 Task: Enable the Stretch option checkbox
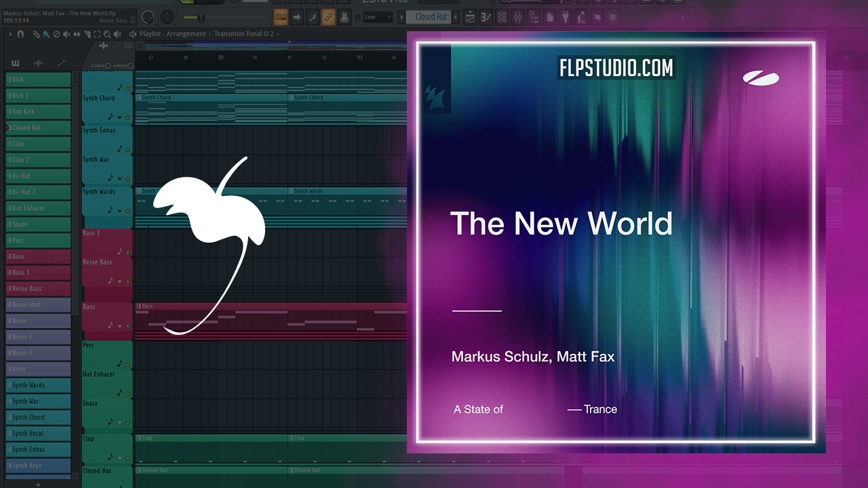tap(131, 66)
